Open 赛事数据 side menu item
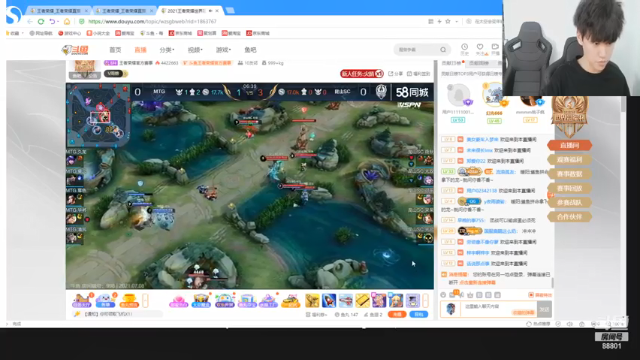The width and height of the screenshot is (640, 360). (x=569, y=173)
